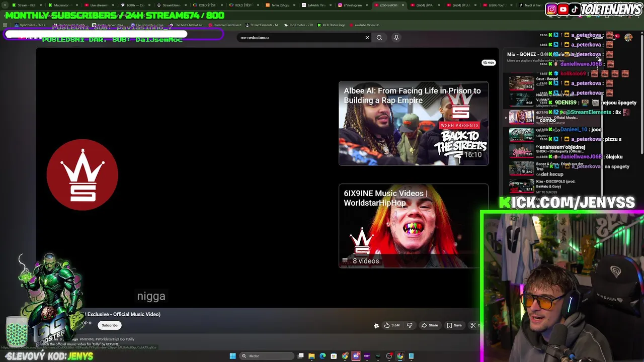Open The Best ChatBot bookmark
This screenshot has width=644, height=362.
(x=187, y=25)
